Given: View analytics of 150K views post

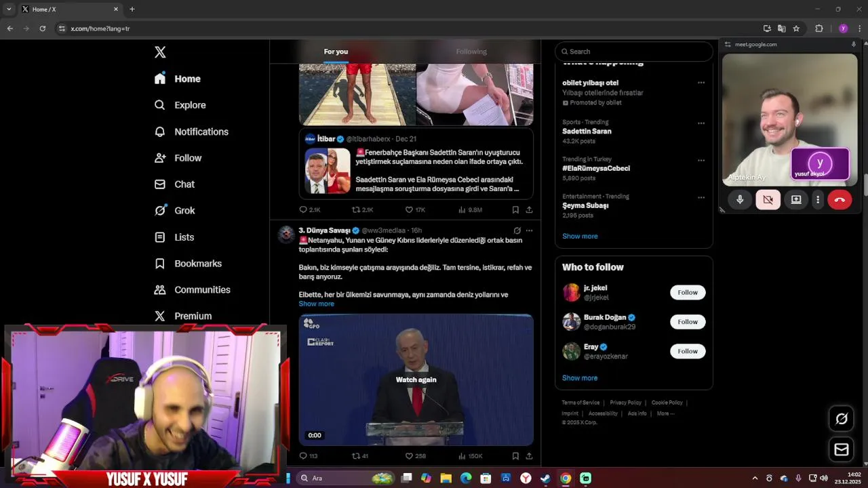Looking at the screenshot, I should [471, 456].
